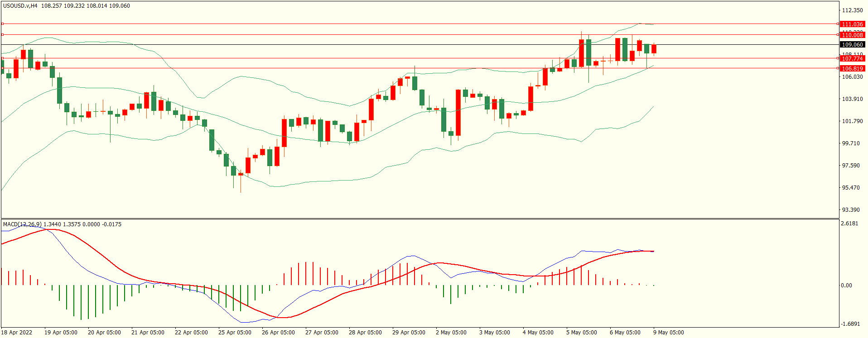868x338 pixels.
Task: Click the 106.030 price axis value
Action: (x=852, y=77)
